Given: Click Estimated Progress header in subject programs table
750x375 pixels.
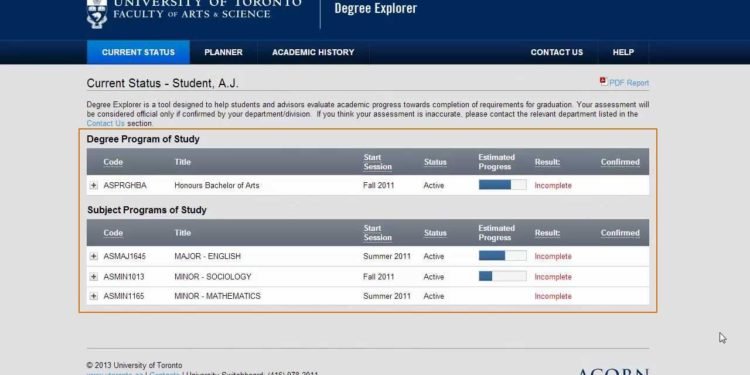Looking at the screenshot, I should [x=496, y=233].
